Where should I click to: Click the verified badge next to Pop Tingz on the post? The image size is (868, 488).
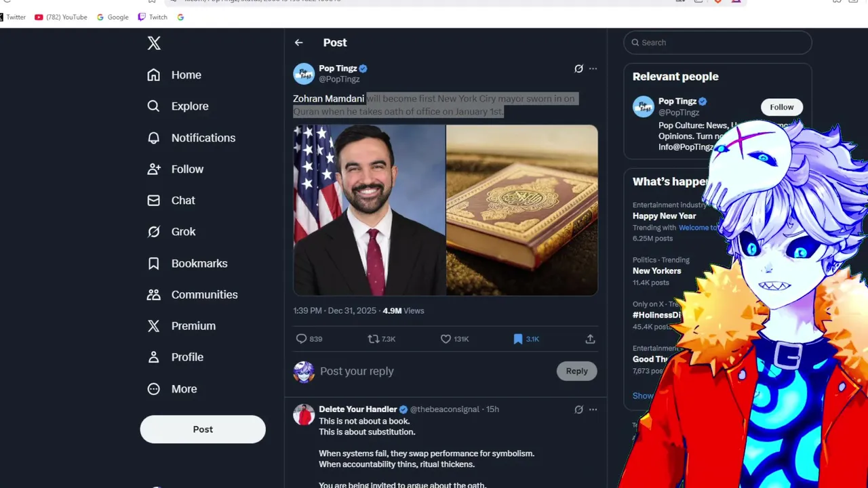tap(363, 68)
